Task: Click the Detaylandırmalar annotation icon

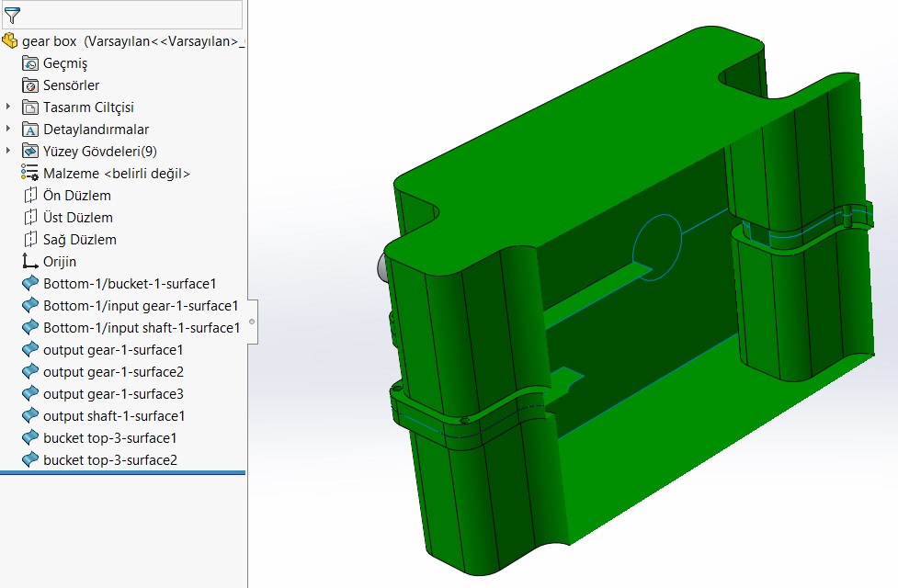Action: pos(30,130)
